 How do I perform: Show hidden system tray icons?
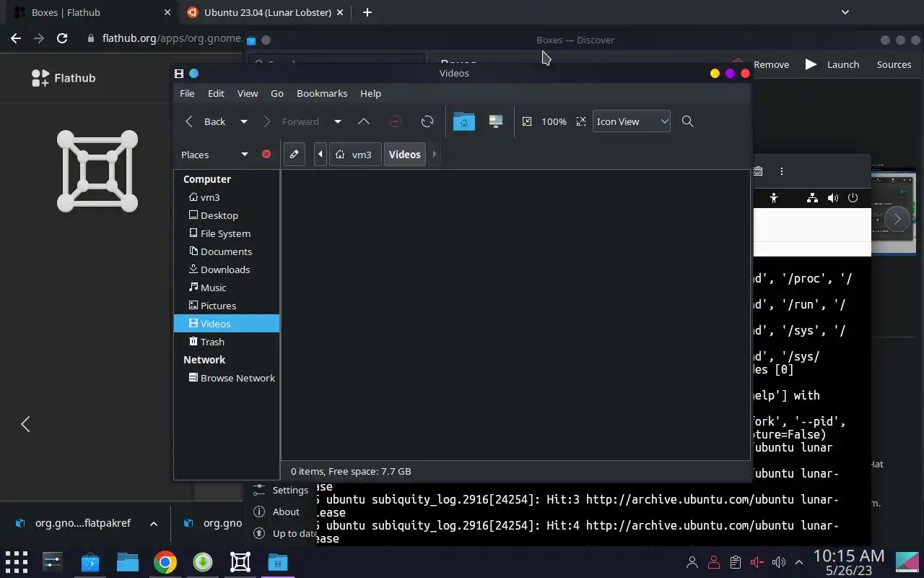click(799, 562)
